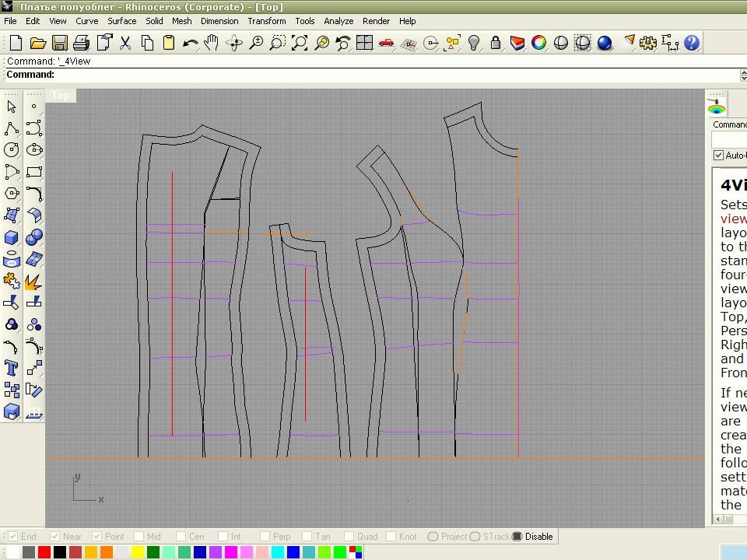The image size is (747, 560).
Task: Select the Project radio option
Action: point(433,537)
